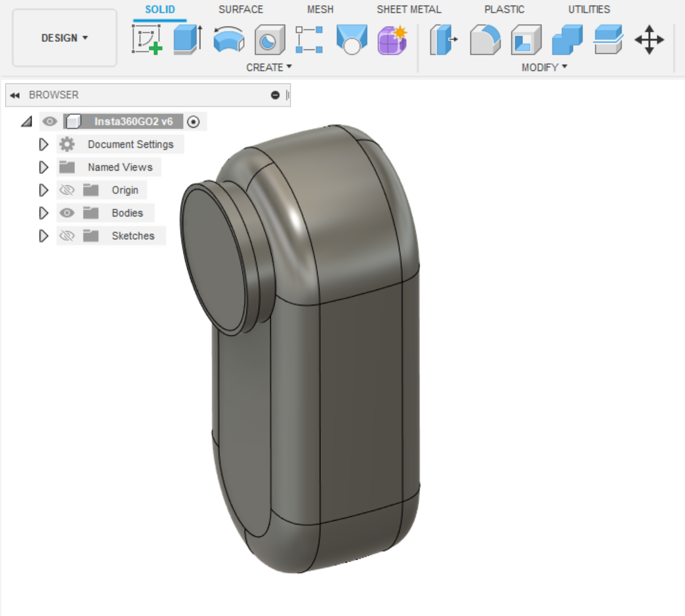This screenshot has width=685, height=616.
Task: Select the Create Sketch tool
Action: tap(147, 39)
